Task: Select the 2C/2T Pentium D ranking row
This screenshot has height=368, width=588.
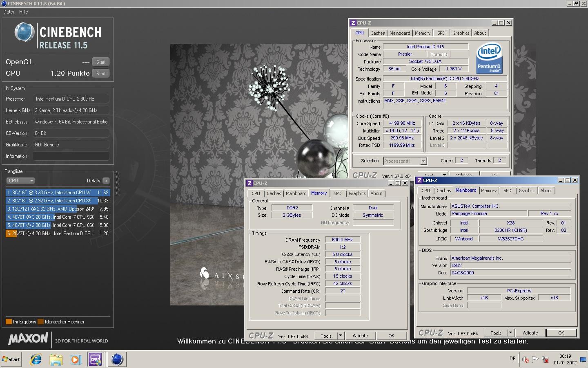Action: [58, 233]
